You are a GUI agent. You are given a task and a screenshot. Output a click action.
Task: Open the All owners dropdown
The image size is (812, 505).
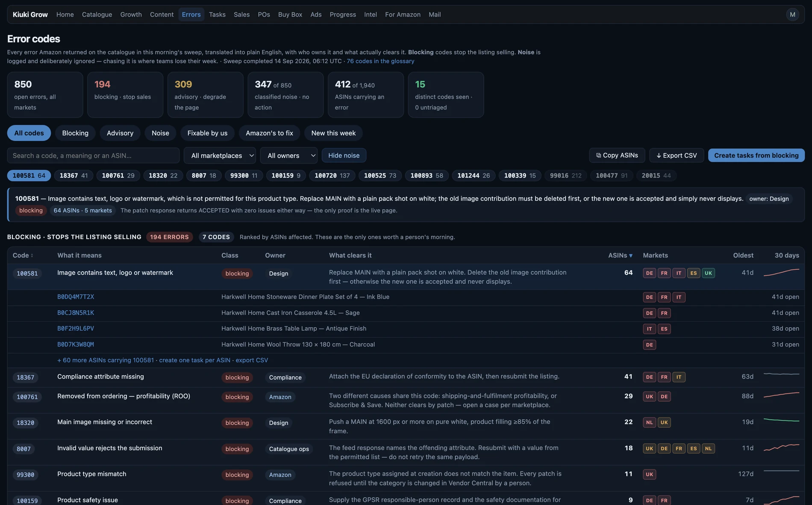click(289, 156)
